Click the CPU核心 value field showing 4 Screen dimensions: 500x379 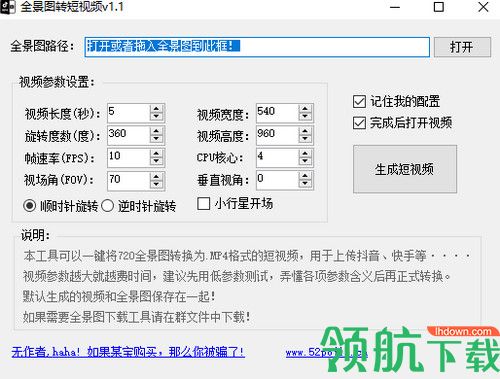tap(277, 157)
